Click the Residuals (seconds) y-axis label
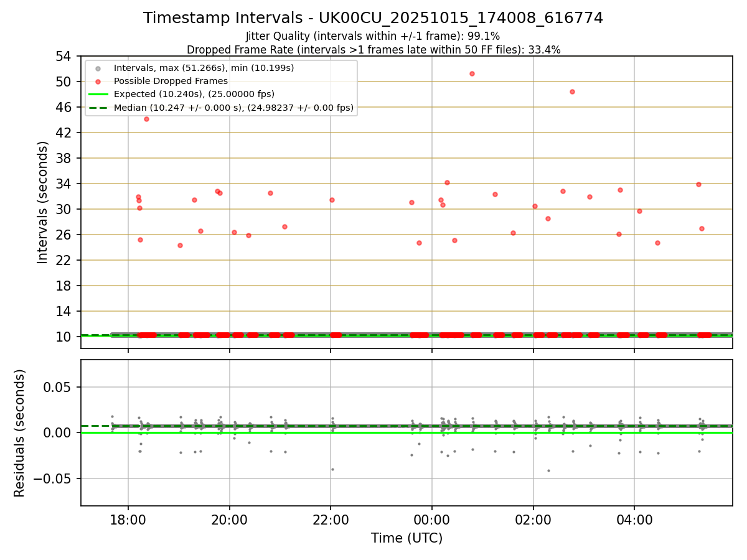This screenshot has width=747, height=560. point(20,433)
